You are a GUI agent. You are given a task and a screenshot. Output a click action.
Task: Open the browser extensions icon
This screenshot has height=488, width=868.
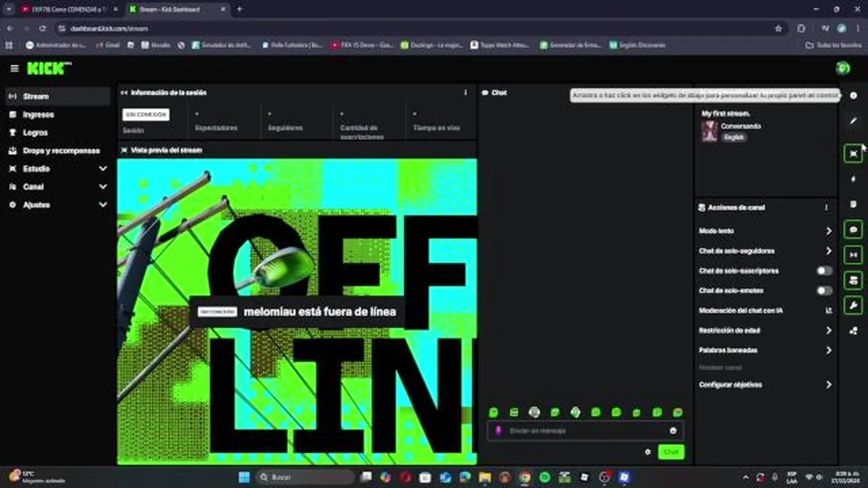pos(801,28)
